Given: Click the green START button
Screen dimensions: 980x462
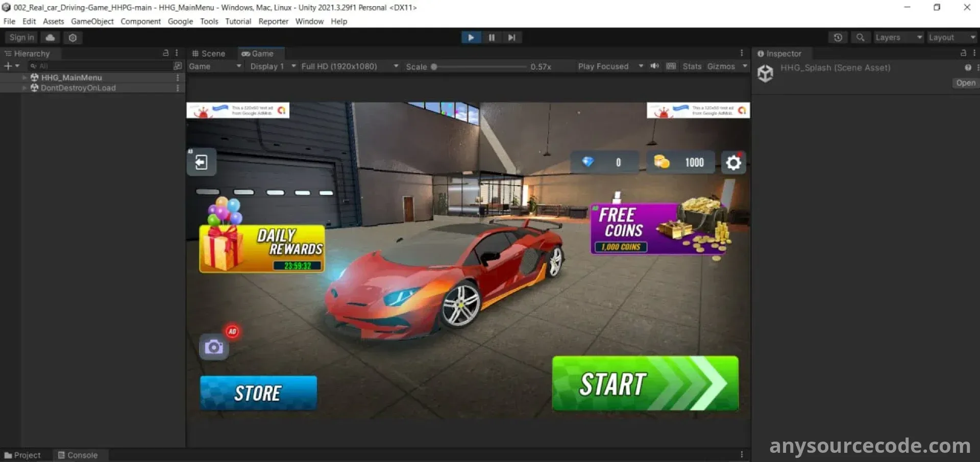Looking at the screenshot, I should coord(645,383).
